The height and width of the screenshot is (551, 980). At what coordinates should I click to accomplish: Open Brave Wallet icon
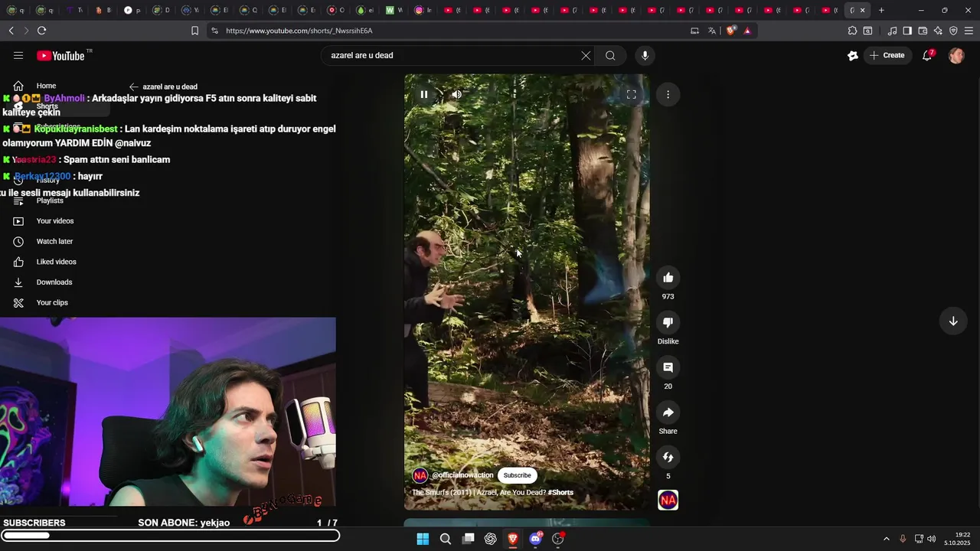click(x=923, y=31)
